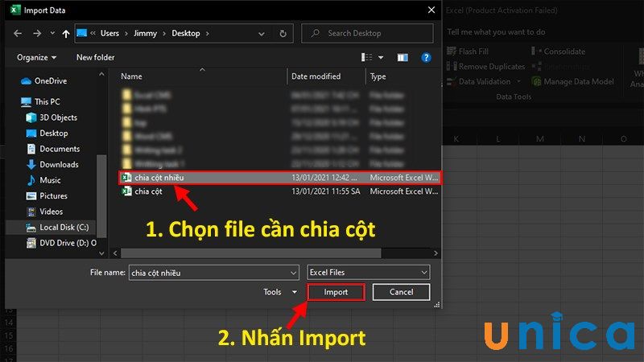Open the Excel Files type dropdown
Viewport: 644px width, 362px height.
369,273
